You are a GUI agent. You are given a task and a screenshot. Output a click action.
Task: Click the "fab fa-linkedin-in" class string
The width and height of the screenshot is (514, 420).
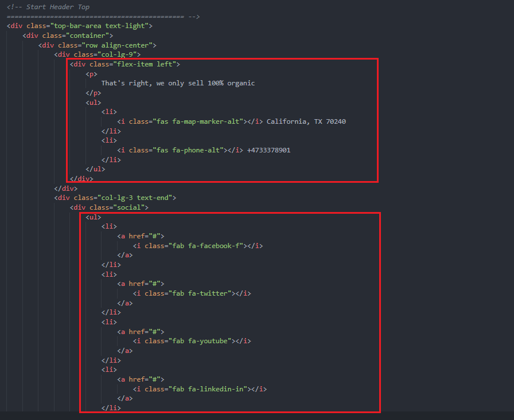pos(207,389)
